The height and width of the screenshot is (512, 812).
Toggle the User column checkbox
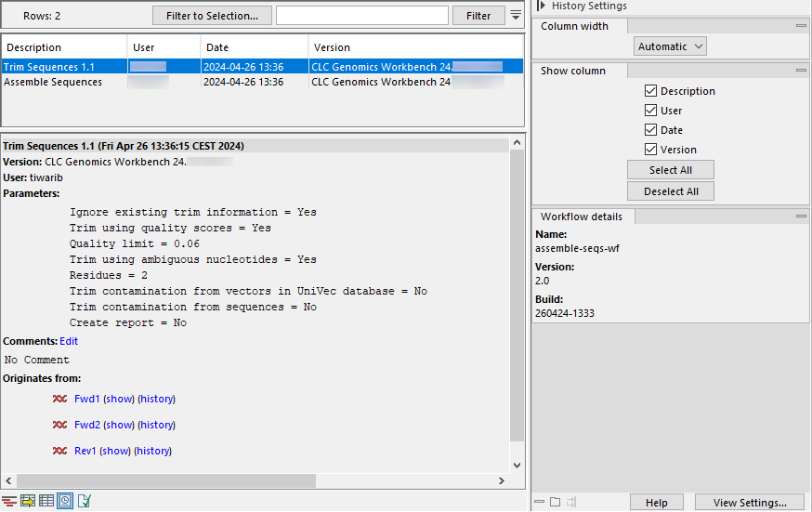click(650, 111)
